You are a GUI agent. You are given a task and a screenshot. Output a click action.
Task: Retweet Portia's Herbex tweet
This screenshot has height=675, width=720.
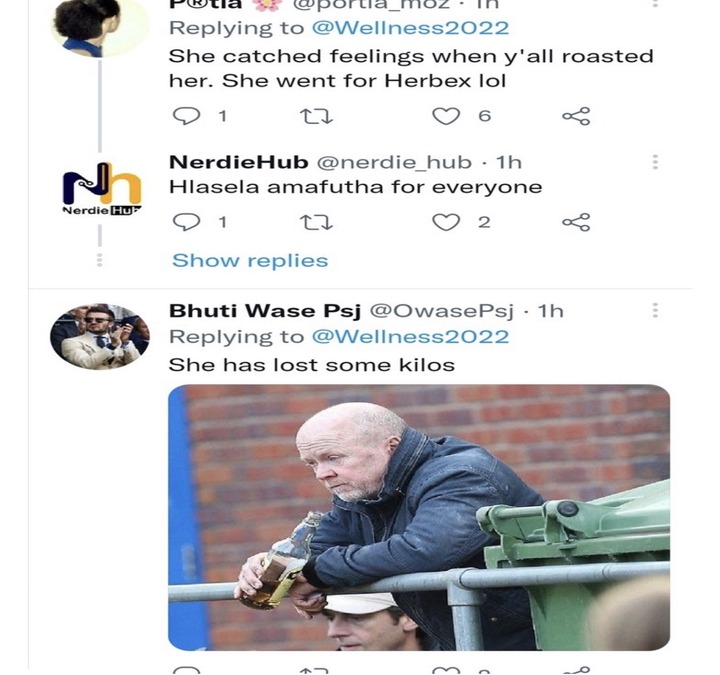316,116
